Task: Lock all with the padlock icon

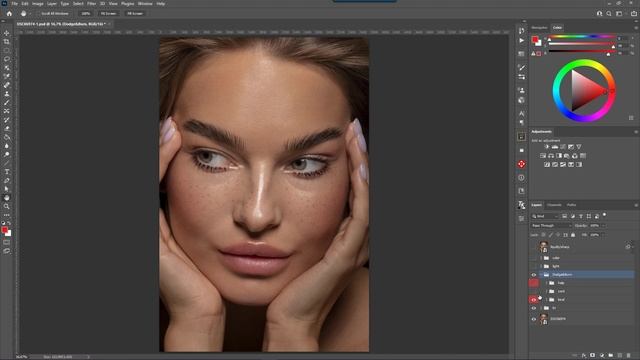Action: [573, 235]
